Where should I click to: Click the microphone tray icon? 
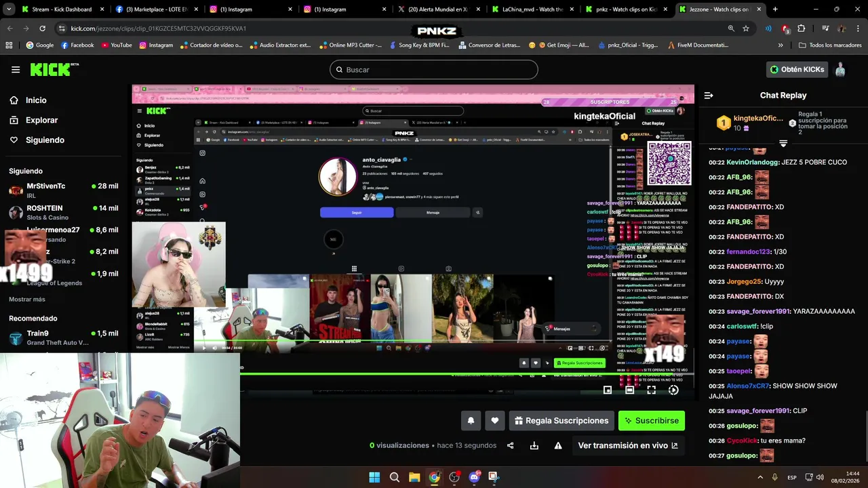[x=775, y=477]
